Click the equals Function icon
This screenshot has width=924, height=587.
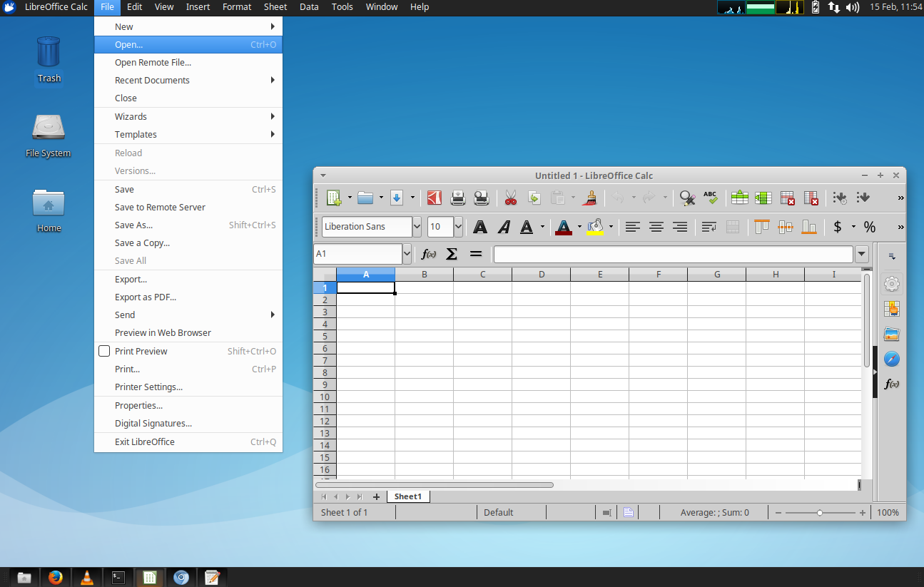point(476,254)
